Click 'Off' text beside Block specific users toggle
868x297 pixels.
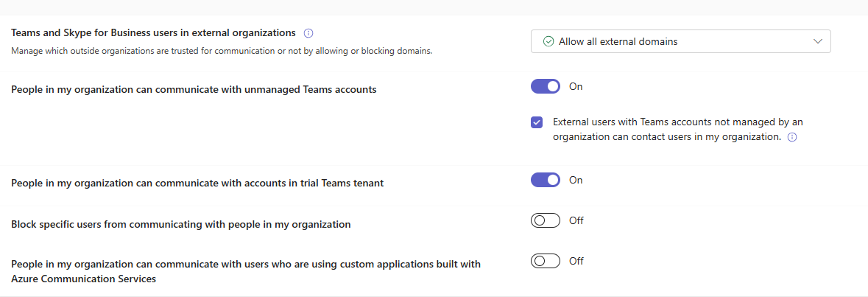(x=576, y=220)
